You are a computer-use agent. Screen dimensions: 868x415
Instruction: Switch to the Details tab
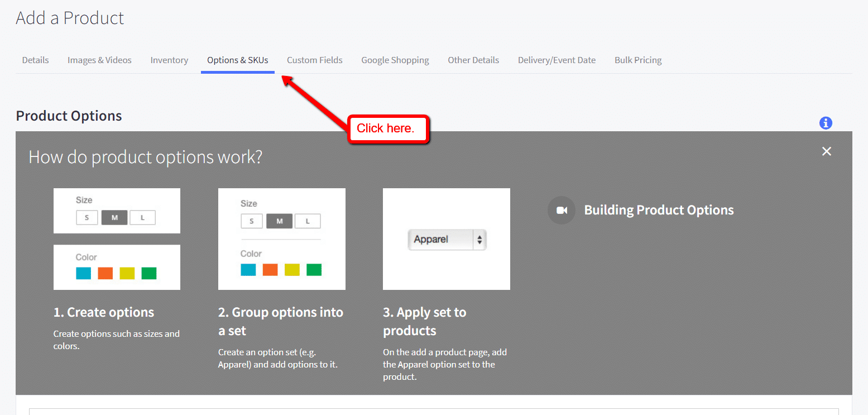point(35,60)
